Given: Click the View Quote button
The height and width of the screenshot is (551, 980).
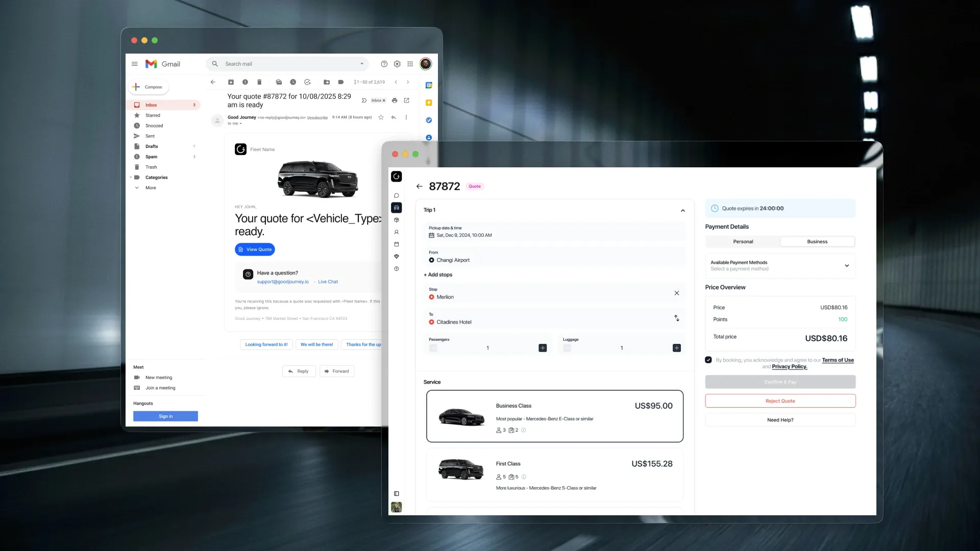Looking at the screenshot, I should [x=255, y=249].
